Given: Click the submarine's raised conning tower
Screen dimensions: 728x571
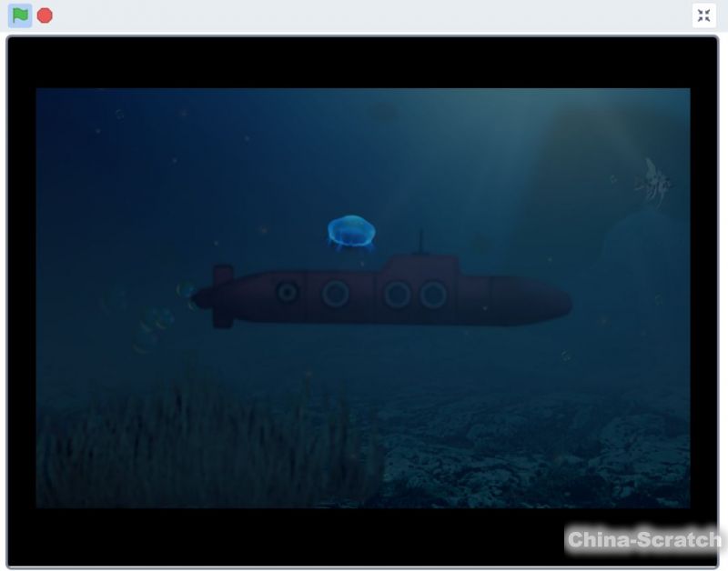Looking at the screenshot, I should click(x=420, y=267).
